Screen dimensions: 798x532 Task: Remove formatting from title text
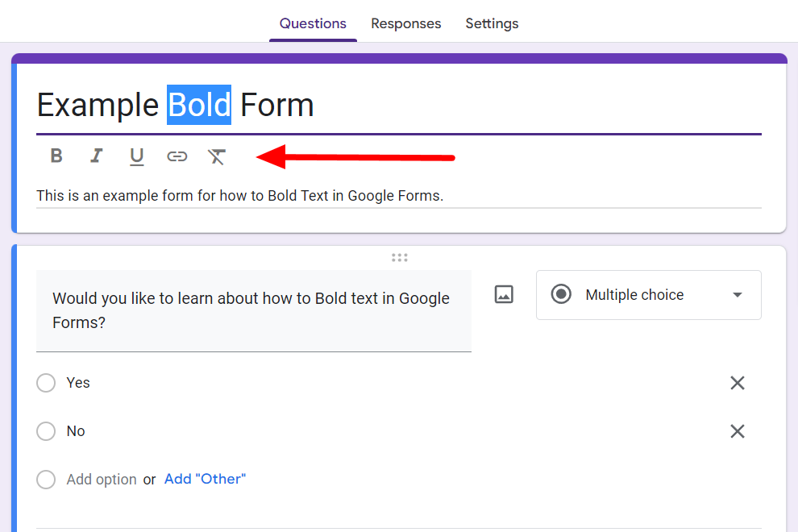[x=217, y=156]
